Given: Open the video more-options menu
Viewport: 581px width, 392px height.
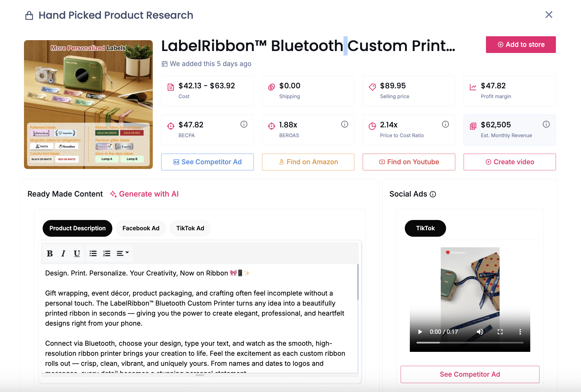Looking at the screenshot, I should [520, 332].
